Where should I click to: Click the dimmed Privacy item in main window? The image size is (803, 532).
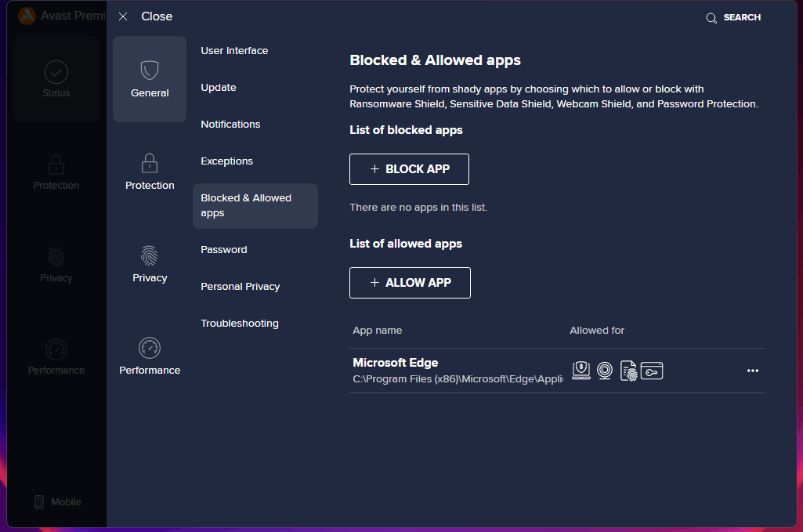(56, 265)
